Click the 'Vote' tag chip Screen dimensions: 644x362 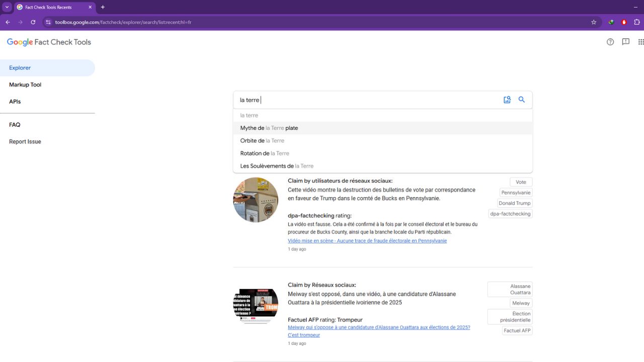pyautogui.click(x=521, y=182)
